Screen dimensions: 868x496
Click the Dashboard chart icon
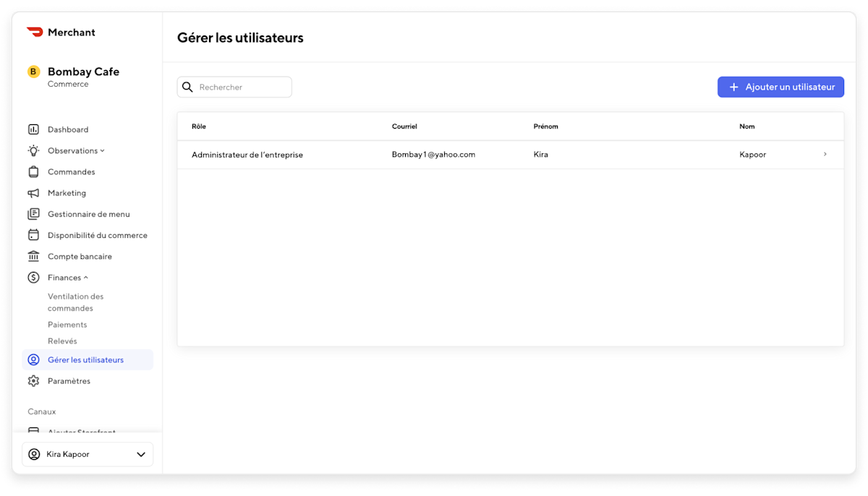(x=33, y=129)
